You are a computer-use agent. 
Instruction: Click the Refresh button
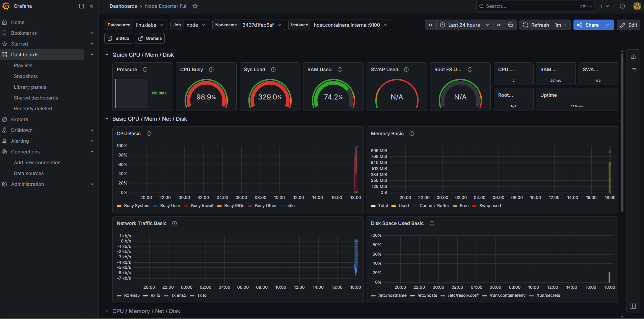[536, 25]
